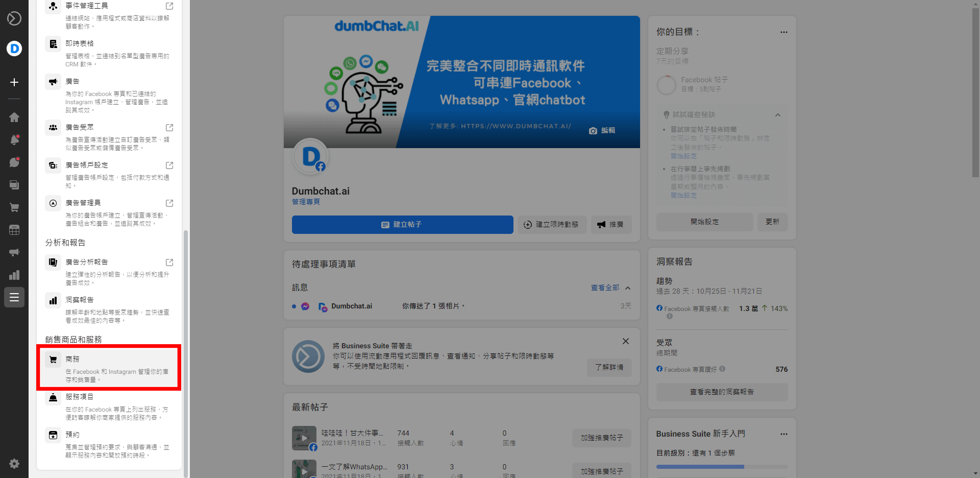Select 廣告 menu item
Screen dimensions: 980x478
pos(109,95)
